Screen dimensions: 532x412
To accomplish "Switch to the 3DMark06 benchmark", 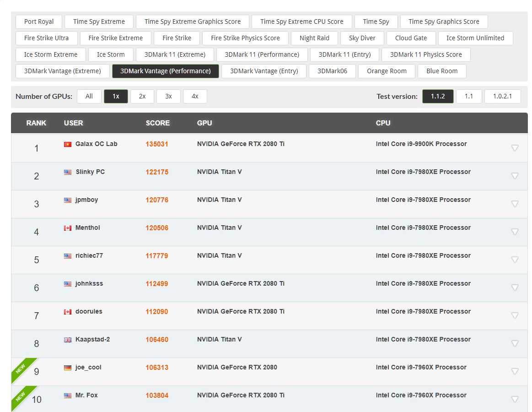I will pos(332,71).
